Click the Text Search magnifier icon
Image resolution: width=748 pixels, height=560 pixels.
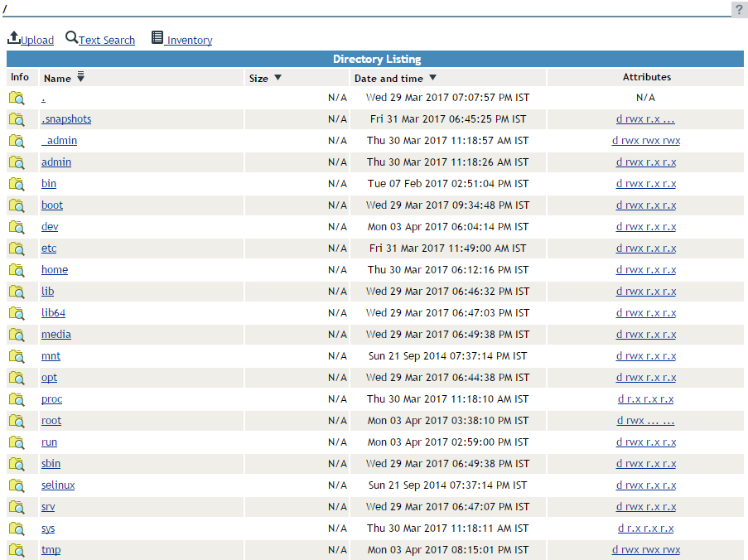[x=70, y=37]
